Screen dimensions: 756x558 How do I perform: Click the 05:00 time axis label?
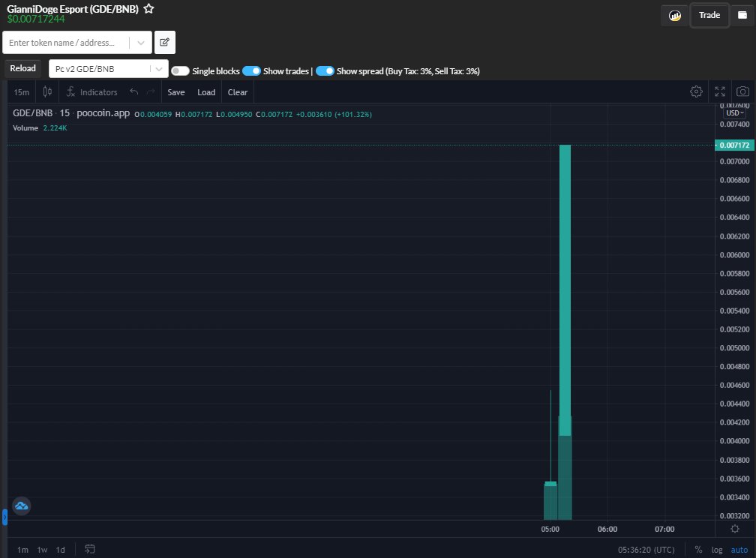pos(550,529)
